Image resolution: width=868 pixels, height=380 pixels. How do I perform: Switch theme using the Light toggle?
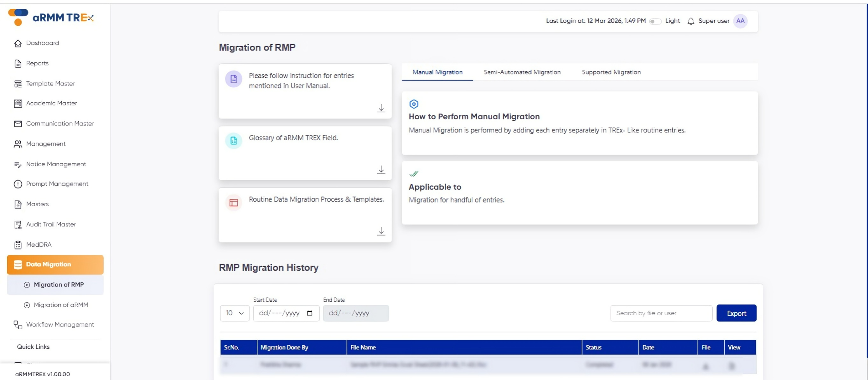coord(655,21)
